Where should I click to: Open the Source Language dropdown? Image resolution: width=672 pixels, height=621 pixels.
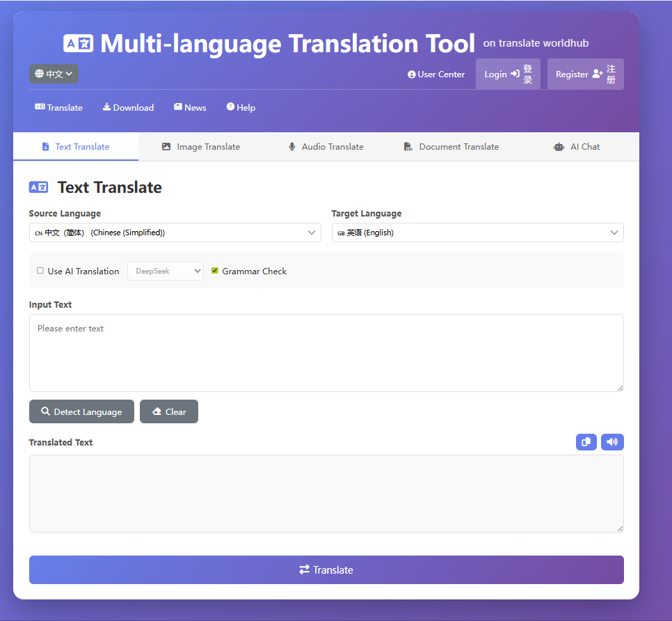tap(175, 233)
